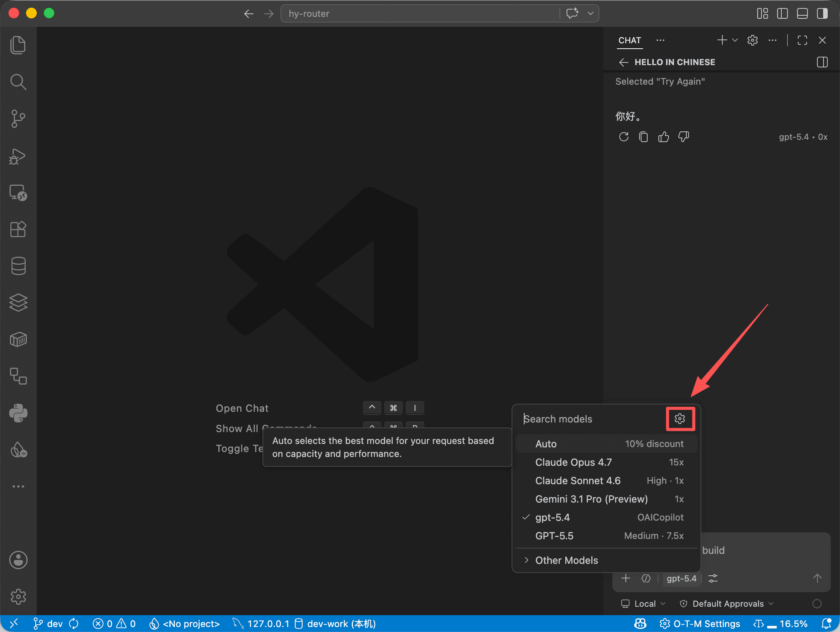Viewport: 840px width, 632px height.
Task: Open command center chat dropdown chevron
Action: click(x=591, y=13)
